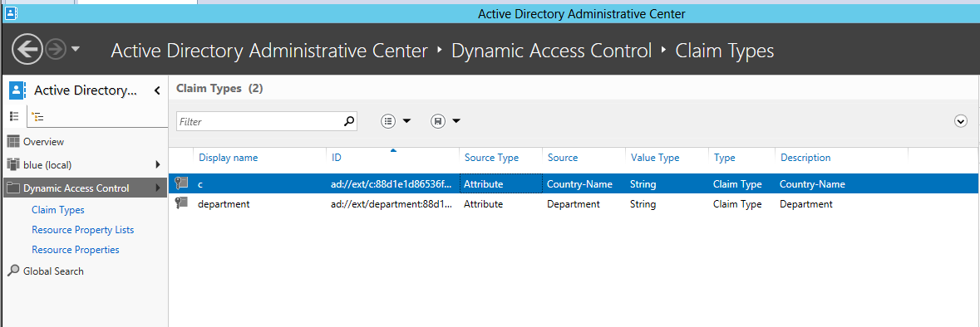Image resolution: width=980 pixels, height=327 pixels.
Task: Click the Global Search magnifier icon
Action: pos(13,271)
